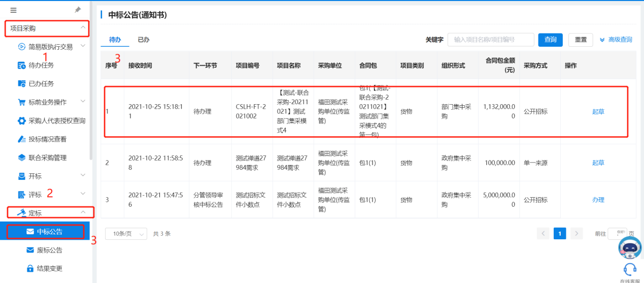Image resolution: width=644 pixels, height=283 pixels.
Task: Click the 重置 reset button
Action: [581, 40]
